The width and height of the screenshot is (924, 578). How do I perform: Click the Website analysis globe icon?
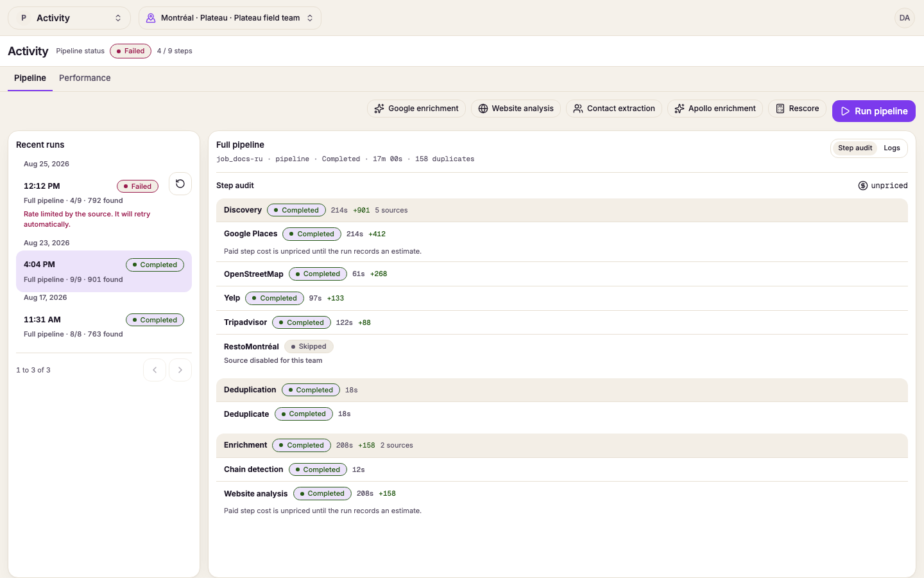pos(483,109)
